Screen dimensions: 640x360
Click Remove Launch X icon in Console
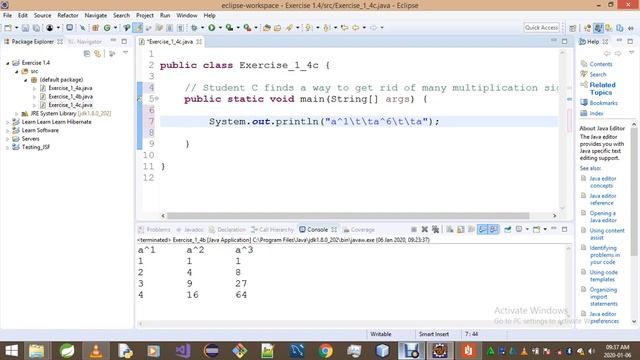coord(424,229)
